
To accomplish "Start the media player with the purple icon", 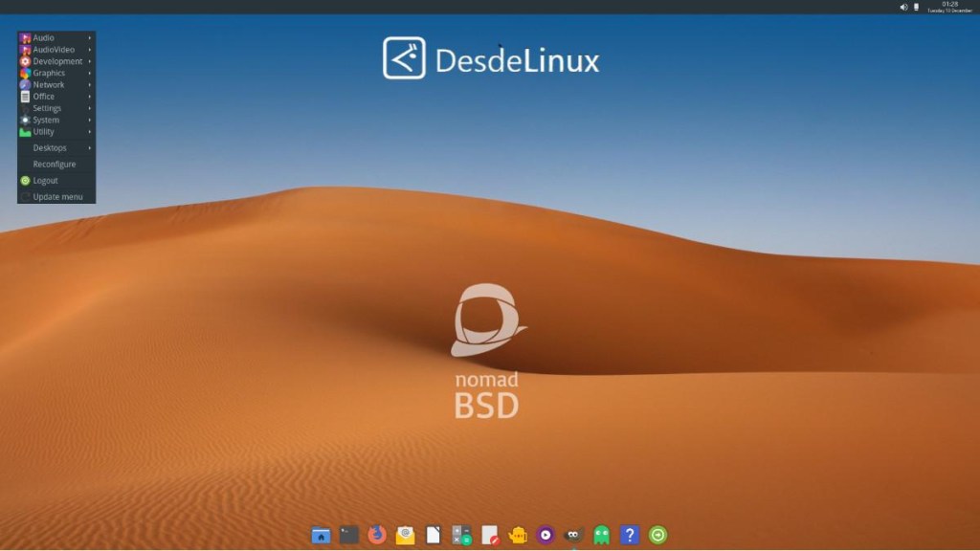I will (544, 536).
